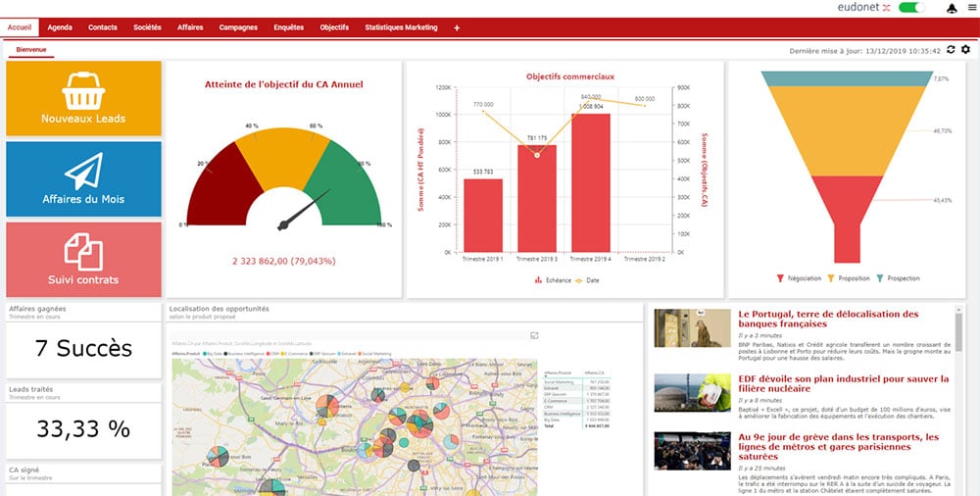Add a new tab with the plus icon
Image resolution: width=980 pixels, height=496 pixels.
tap(457, 27)
